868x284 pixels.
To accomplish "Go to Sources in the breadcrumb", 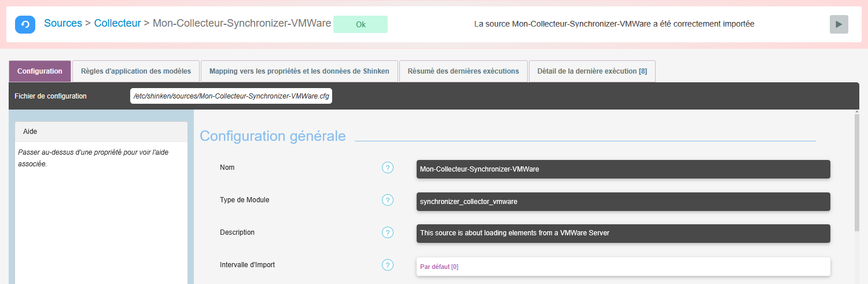I will [x=63, y=23].
